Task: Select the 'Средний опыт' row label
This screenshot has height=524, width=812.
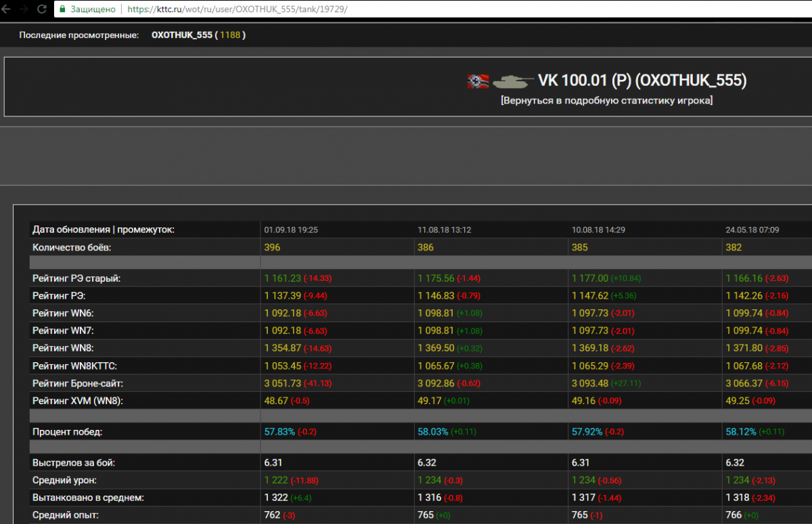Action: [65, 515]
